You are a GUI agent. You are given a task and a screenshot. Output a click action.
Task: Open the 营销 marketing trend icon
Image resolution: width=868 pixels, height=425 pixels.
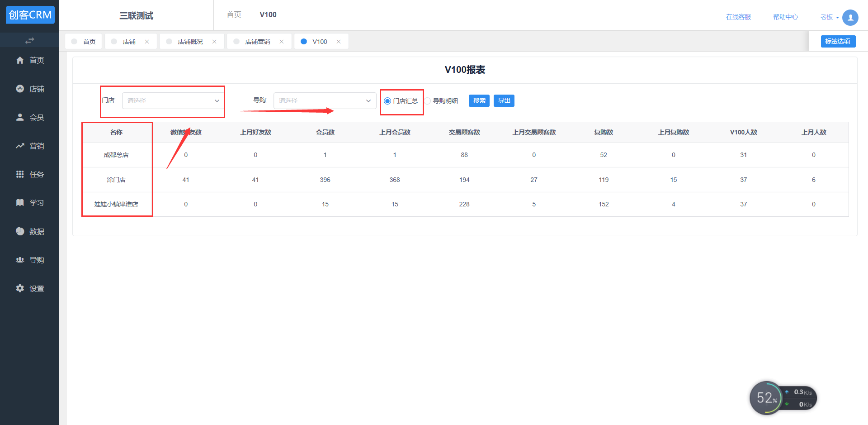point(20,146)
